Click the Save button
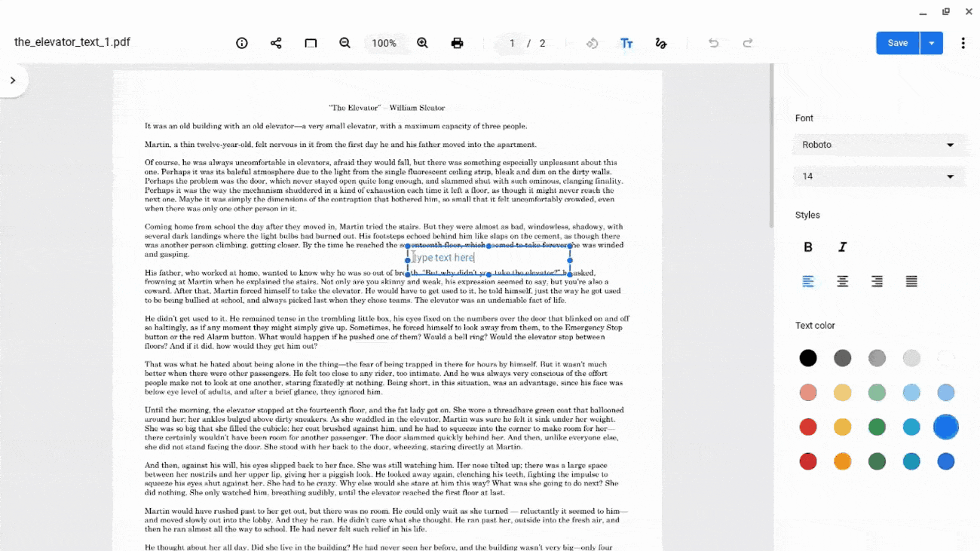Image resolution: width=980 pixels, height=551 pixels. (897, 43)
